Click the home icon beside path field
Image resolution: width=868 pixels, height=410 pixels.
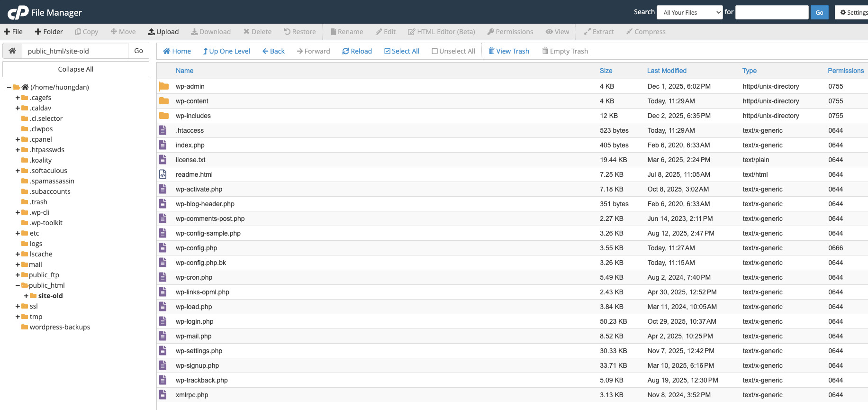click(12, 51)
